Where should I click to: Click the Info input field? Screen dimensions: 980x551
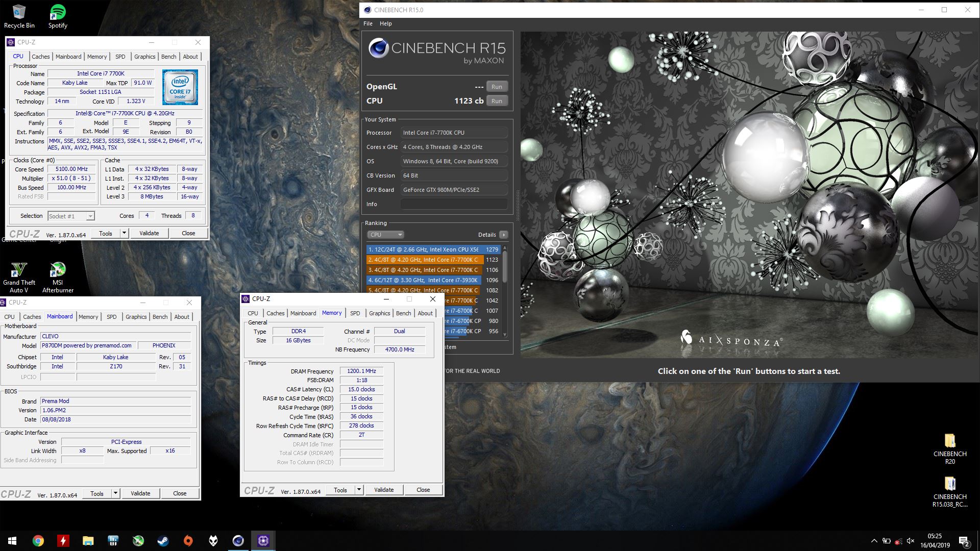(454, 204)
